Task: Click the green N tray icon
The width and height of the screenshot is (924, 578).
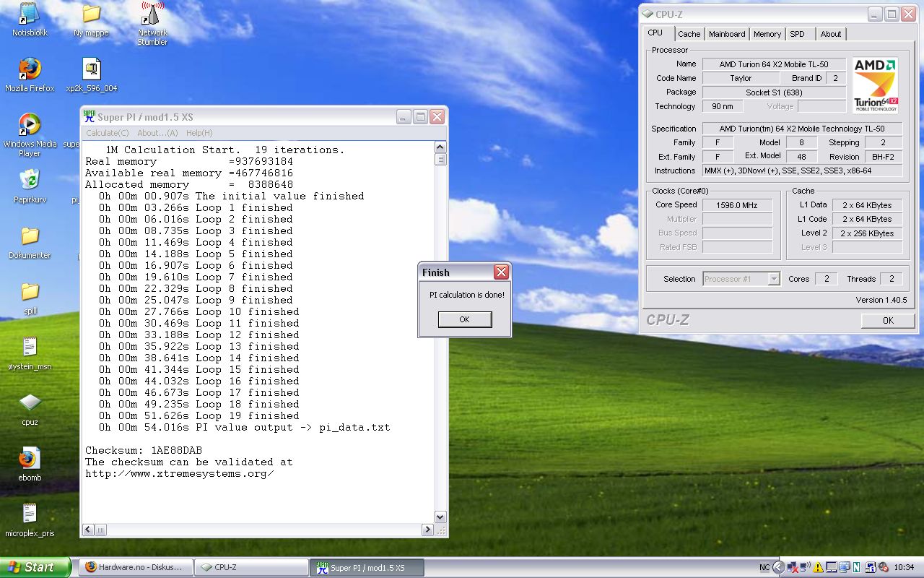Action: tap(856, 567)
